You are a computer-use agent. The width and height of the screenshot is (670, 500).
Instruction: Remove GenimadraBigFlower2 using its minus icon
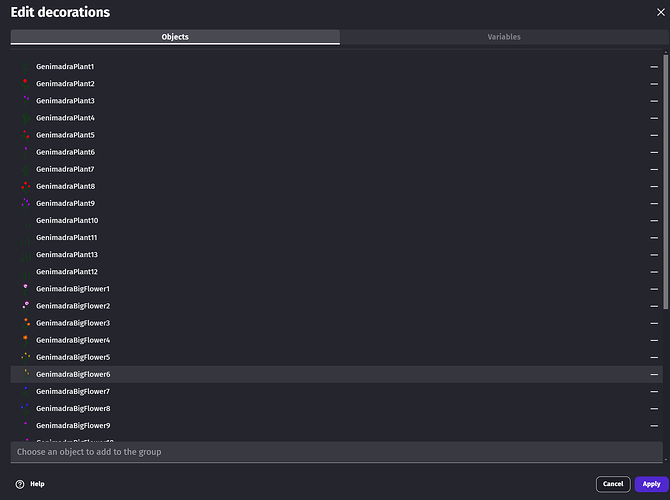[x=654, y=306]
